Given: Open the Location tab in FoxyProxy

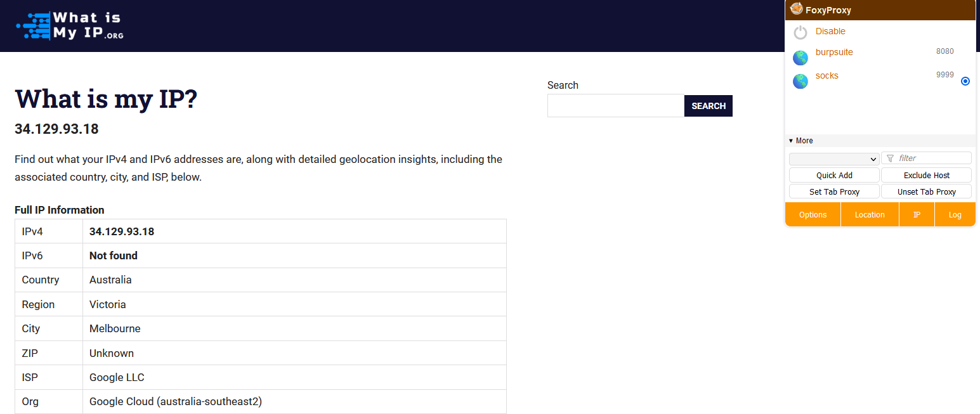Looking at the screenshot, I should coord(870,215).
